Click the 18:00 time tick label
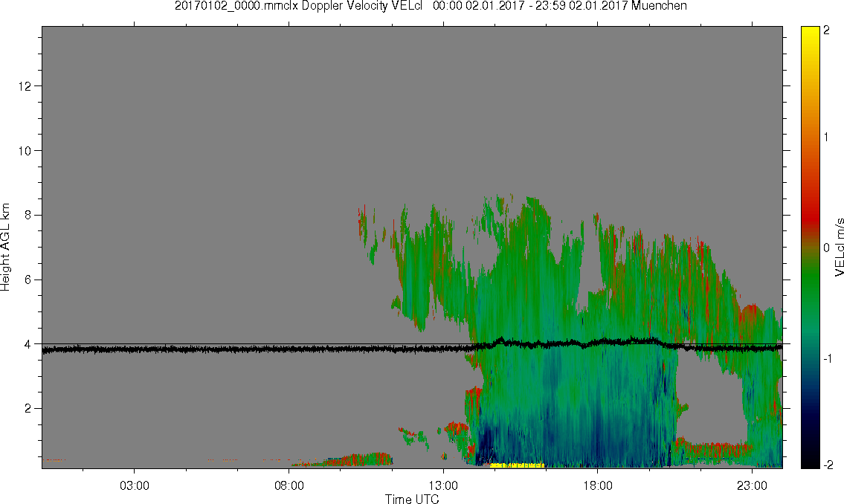Screen dimensions: 844x504 click(598, 485)
